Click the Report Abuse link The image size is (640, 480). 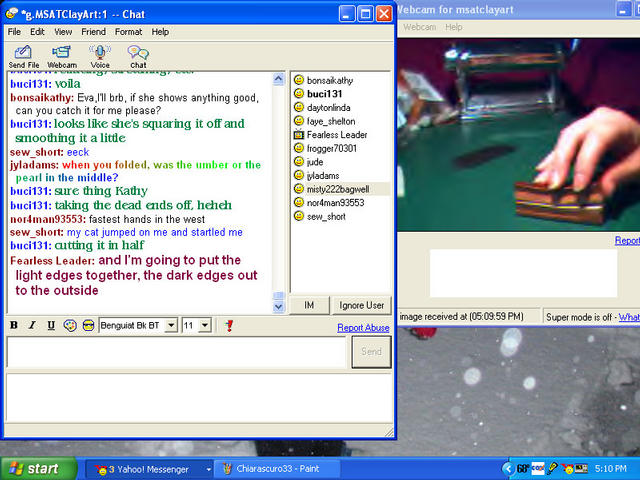(363, 328)
